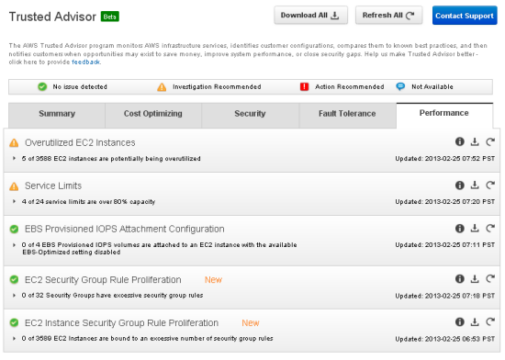The height and width of the screenshot is (360, 505).
Task: Go to the Fault Tolerance tab
Action: pyautogui.click(x=347, y=115)
